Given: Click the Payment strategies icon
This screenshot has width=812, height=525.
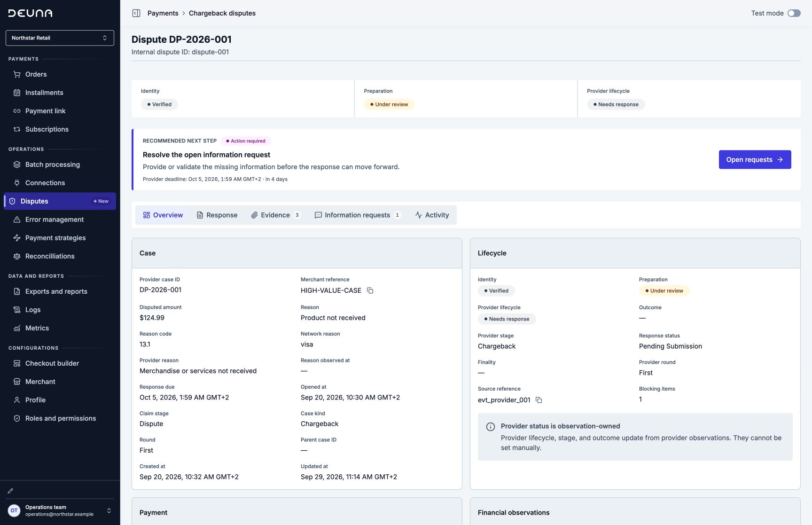Looking at the screenshot, I should pyautogui.click(x=17, y=238).
